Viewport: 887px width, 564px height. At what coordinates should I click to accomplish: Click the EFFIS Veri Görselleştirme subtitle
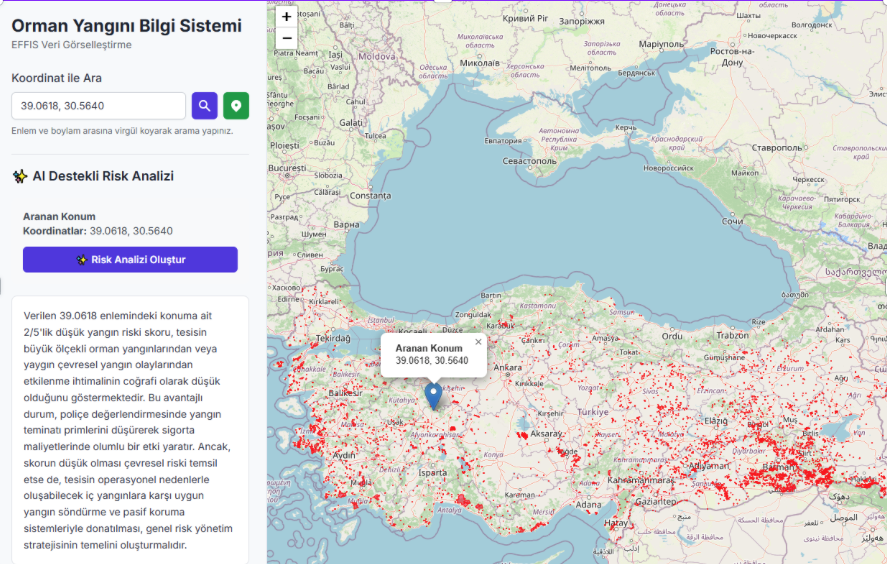(71, 45)
